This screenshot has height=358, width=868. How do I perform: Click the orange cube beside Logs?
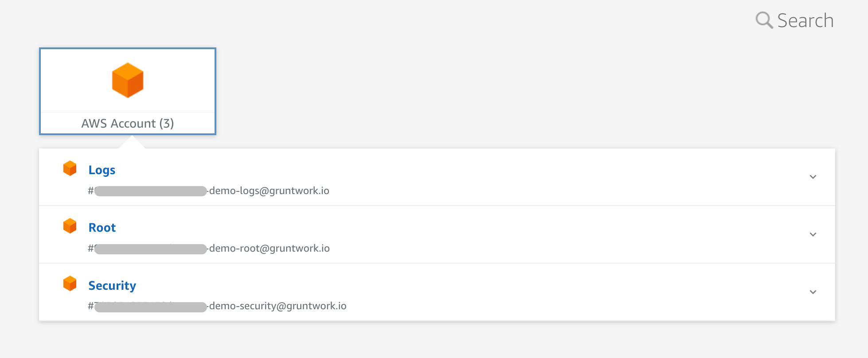pyautogui.click(x=70, y=168)
